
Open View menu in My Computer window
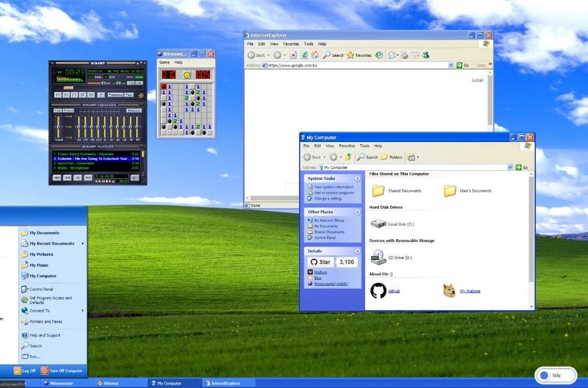(330, 145)
